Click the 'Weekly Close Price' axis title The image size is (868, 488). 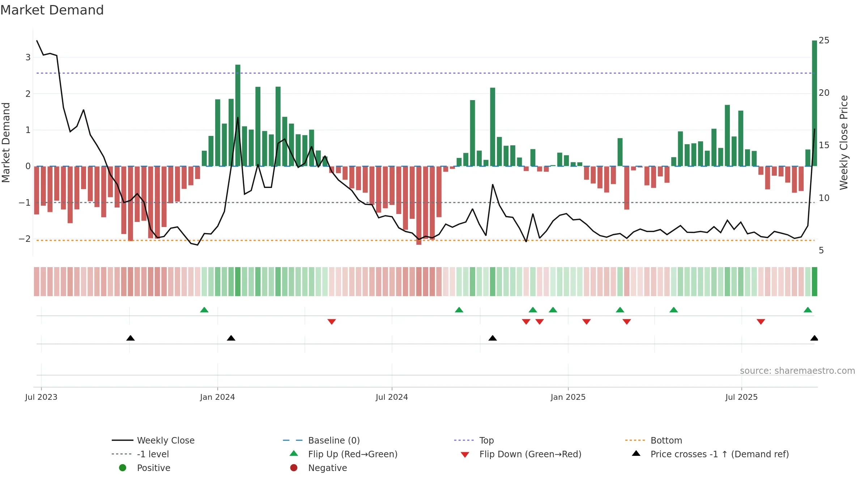tap(844, 142)
